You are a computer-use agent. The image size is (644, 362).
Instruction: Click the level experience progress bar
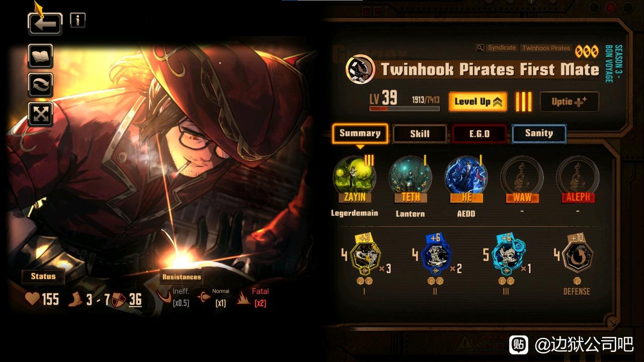[x=405, y=109]
